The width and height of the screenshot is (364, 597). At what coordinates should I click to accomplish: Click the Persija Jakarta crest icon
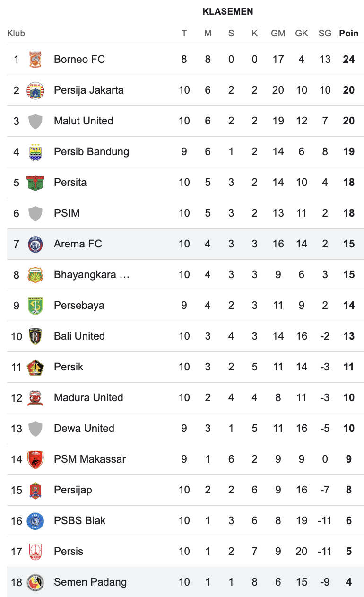[35, 90]
